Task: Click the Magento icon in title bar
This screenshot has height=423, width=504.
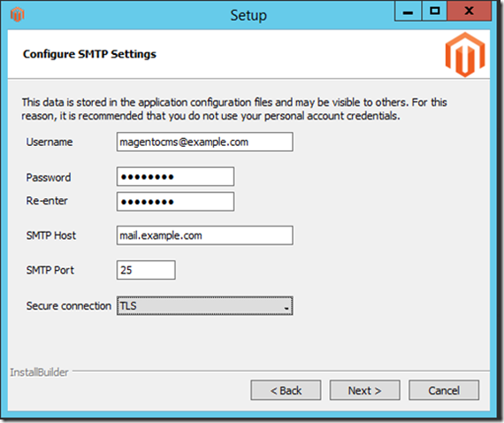Action: pyautogui.click(x=18, y=14)
